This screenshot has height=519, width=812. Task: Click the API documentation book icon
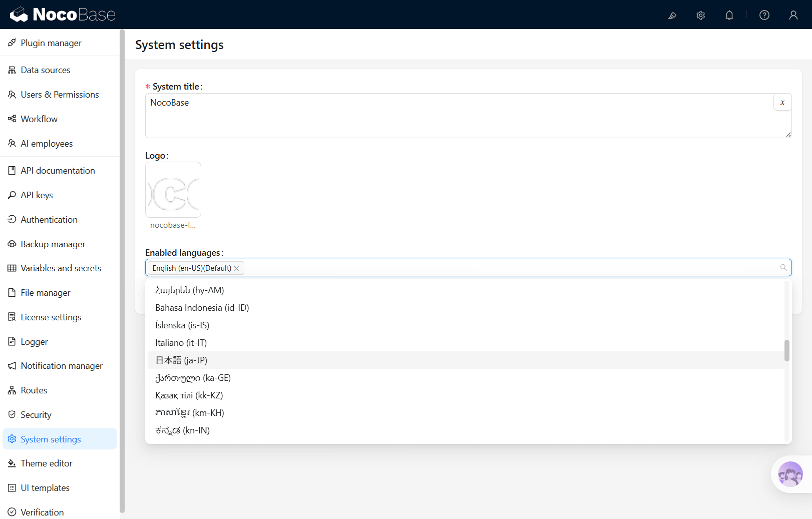coord(12,171)
